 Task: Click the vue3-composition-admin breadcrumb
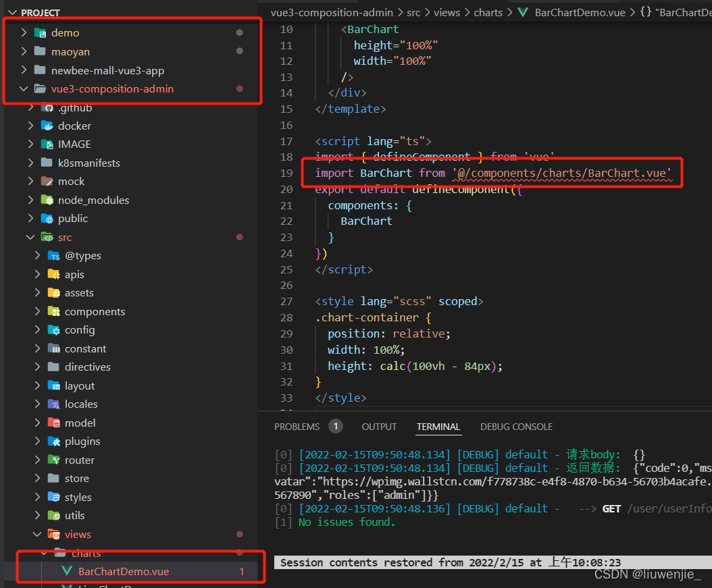tap(332, 13)
